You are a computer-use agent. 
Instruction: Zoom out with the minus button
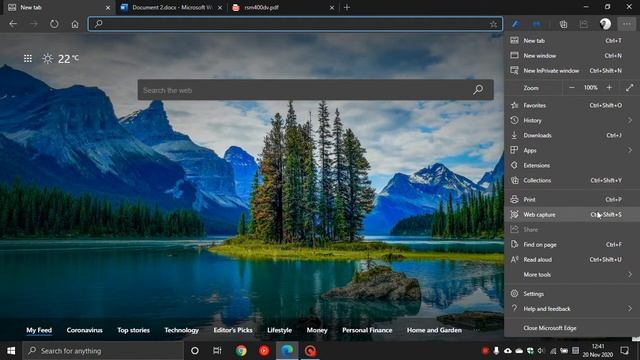pos(572,88)
